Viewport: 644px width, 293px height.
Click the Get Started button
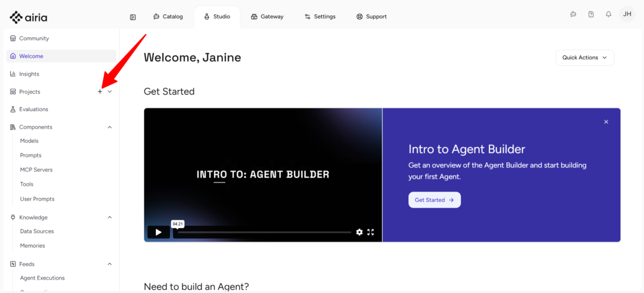click(434, 200)
